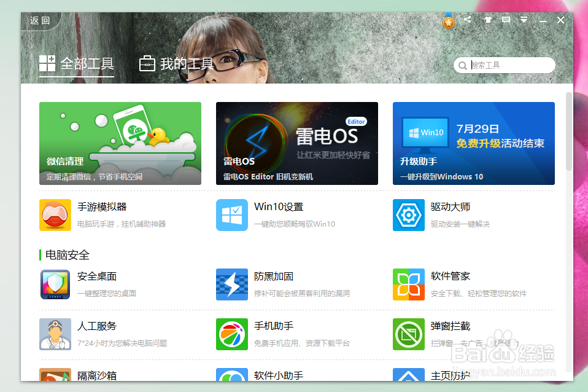Open 软件小助手 icon
Screen dimensions: 588x392
(232, 375)
